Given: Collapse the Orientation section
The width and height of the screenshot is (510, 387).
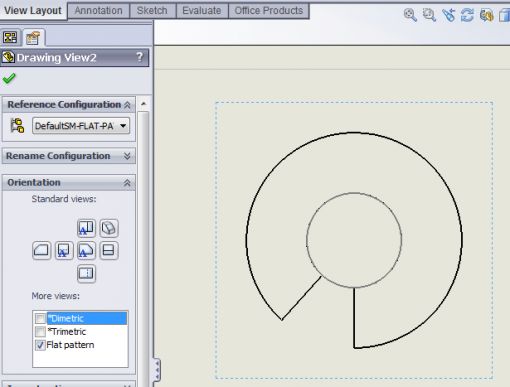Looking at the screenshot, I should 127,183.
